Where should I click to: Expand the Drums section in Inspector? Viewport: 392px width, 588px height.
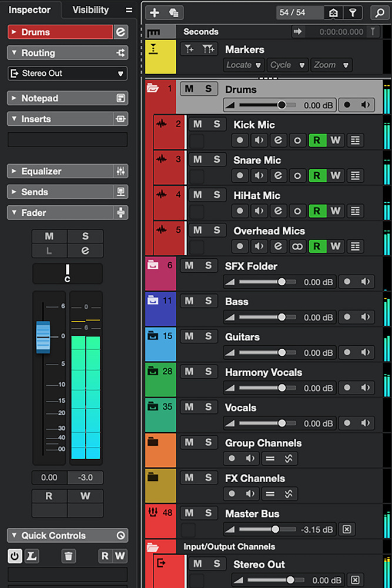(14, 32)
